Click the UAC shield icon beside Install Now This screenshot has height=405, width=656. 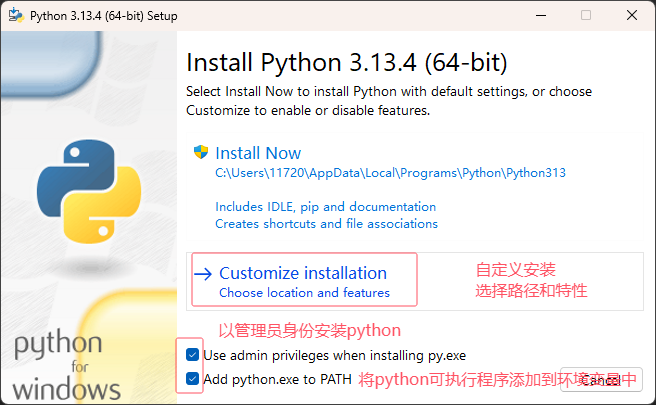201,152
